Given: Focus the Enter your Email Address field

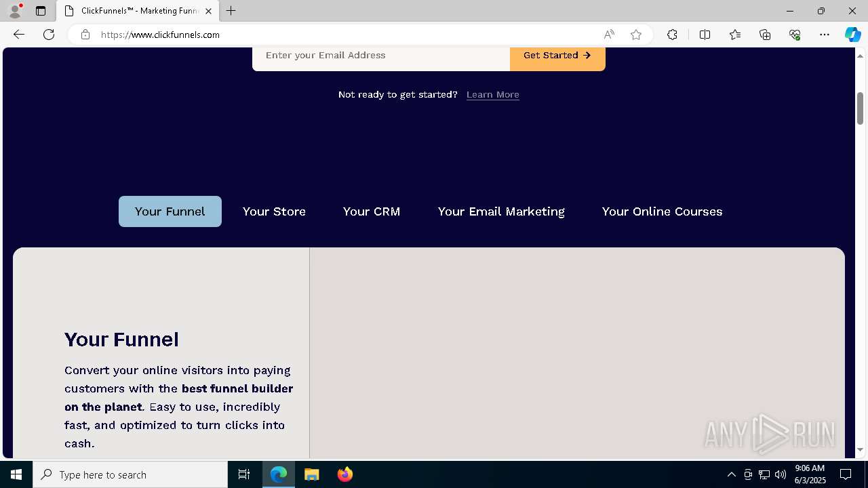Looking at the screenshot, I should point(381,56).
